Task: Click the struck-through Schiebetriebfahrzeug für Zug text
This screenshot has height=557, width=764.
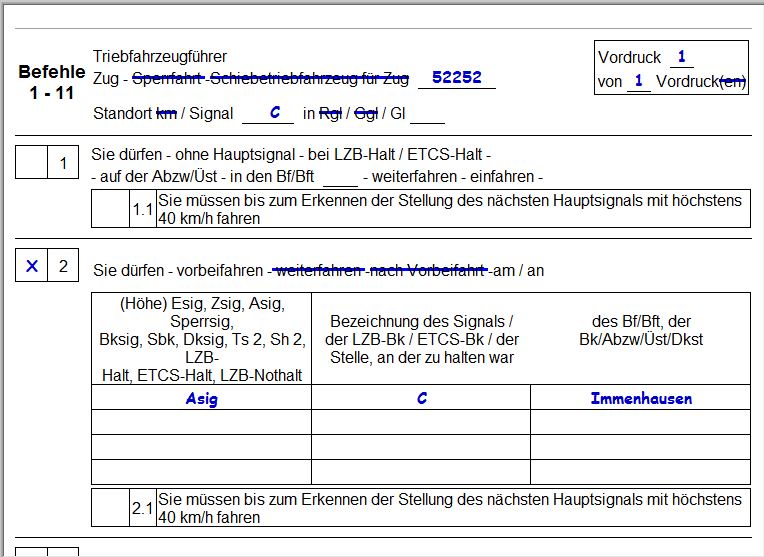Action: tap(309, 78)
